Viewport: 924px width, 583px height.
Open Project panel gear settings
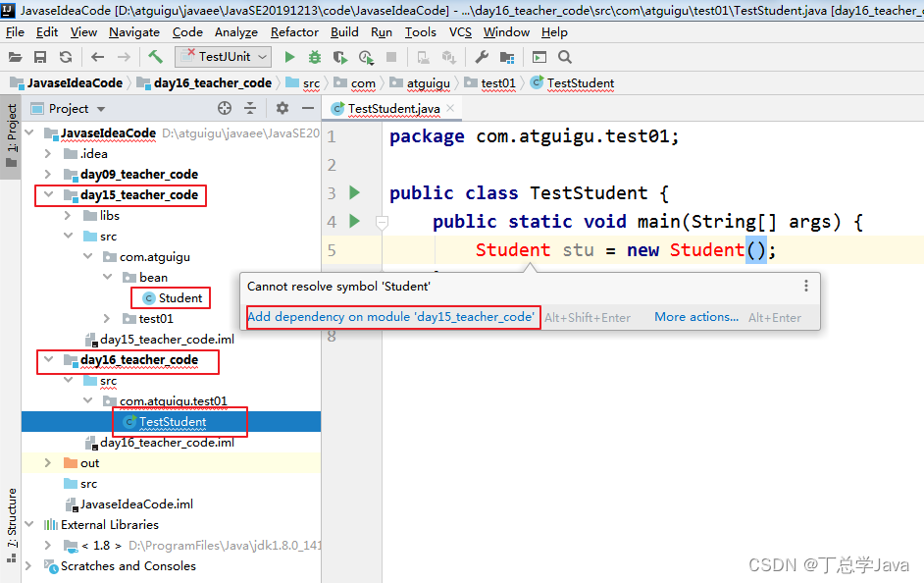[x=282, y=108]
